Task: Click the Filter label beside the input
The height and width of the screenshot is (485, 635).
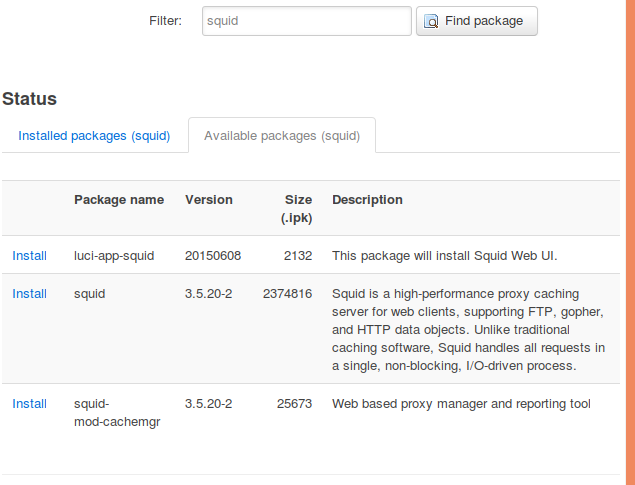Action: (x=165, y=21)
